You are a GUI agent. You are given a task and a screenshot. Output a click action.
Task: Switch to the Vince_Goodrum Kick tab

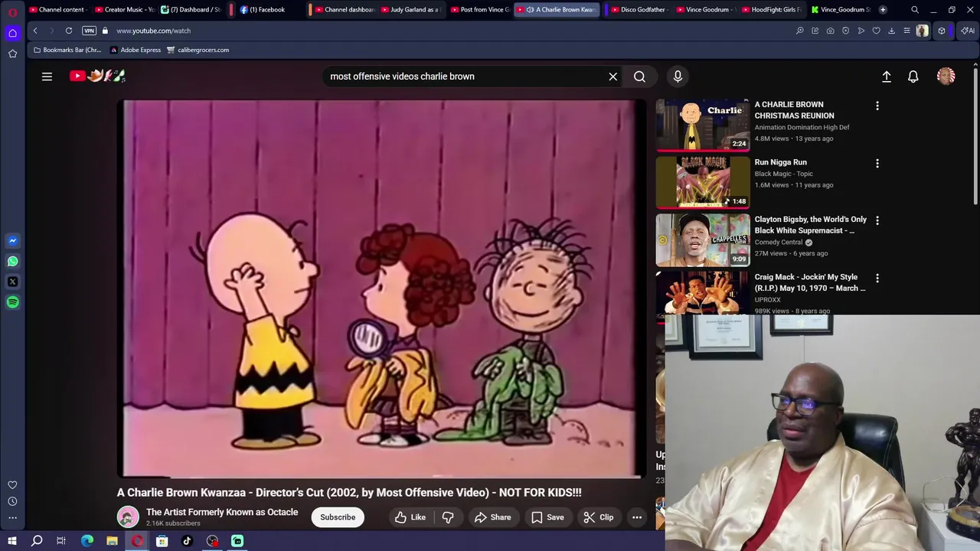pos(841,9)
